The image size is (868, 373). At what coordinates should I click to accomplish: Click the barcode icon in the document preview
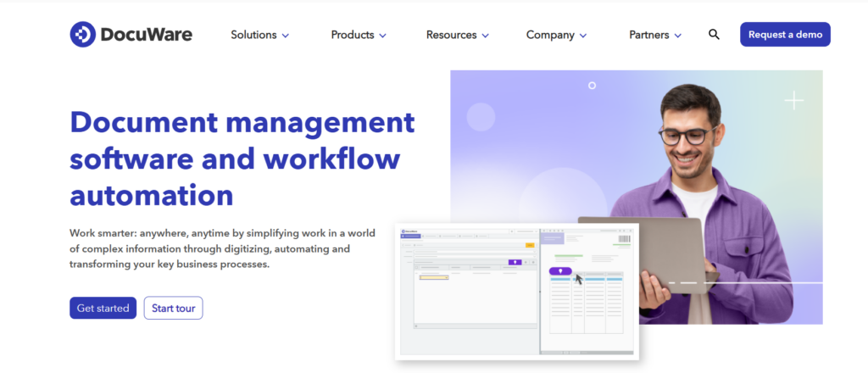624,241
